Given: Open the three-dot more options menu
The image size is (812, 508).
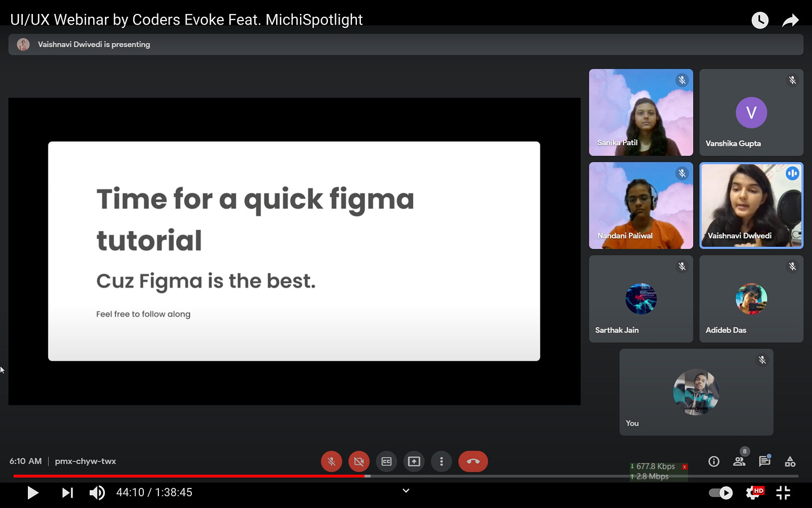Looking at the screenshot, I should click(441, 462).
